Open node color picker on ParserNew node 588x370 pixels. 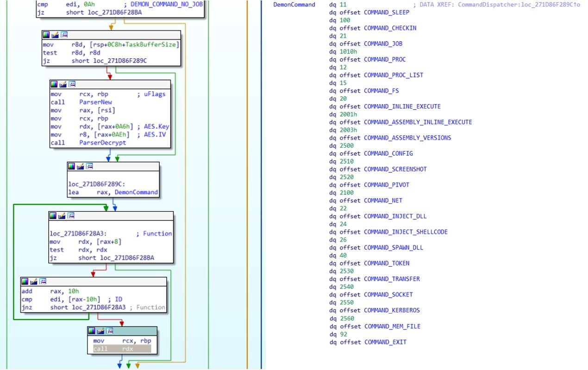(54, 84)
